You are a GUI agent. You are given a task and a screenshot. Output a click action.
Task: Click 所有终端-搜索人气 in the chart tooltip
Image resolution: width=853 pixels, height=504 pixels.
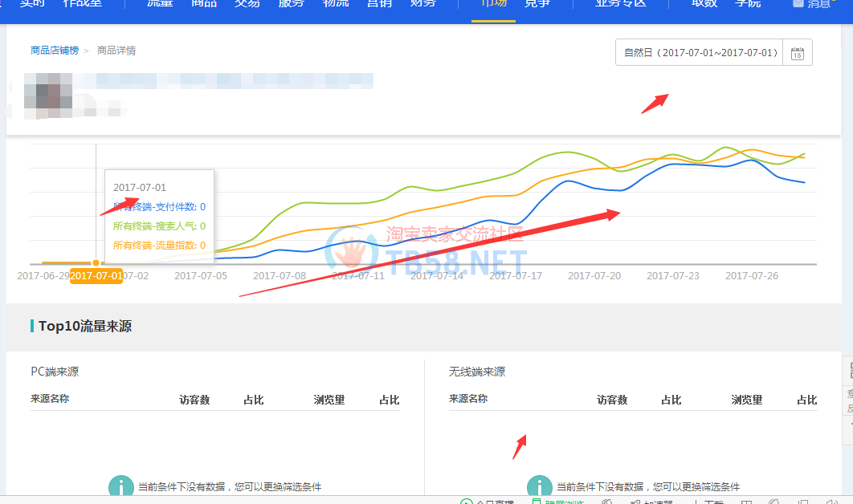click(159, 226)
